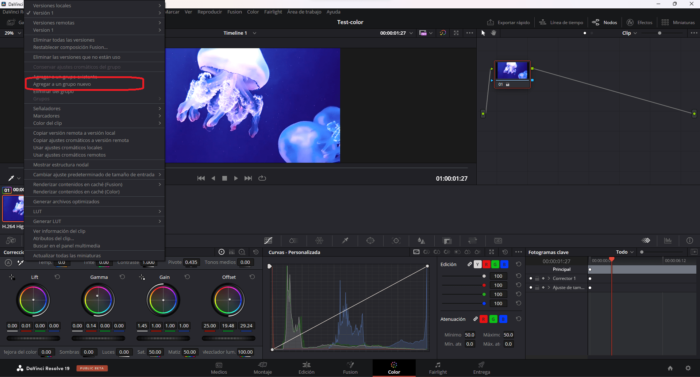Switch to the Edición page tab

click(x=306, y=368)
